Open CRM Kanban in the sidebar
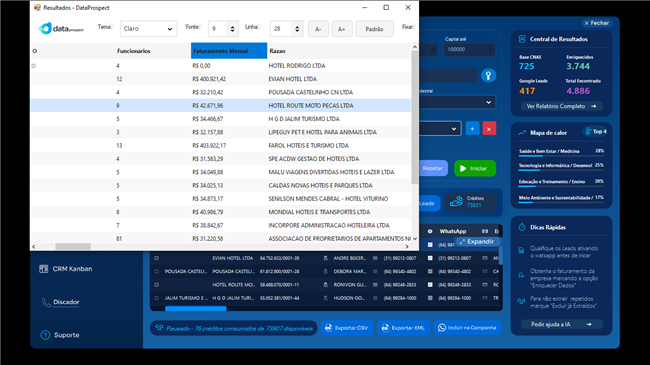This screenshot has width=650, height=365. [72, 269]
